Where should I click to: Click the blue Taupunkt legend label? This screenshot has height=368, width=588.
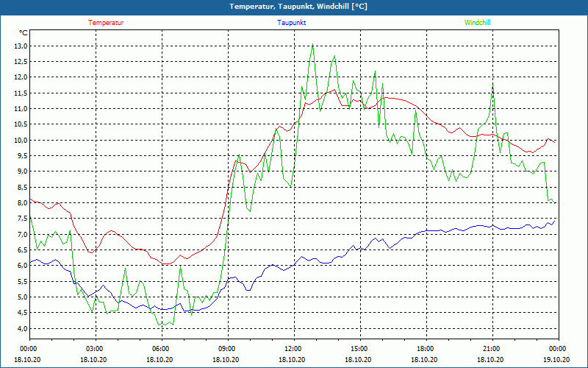pyautogui.click(x=291, y=23)
